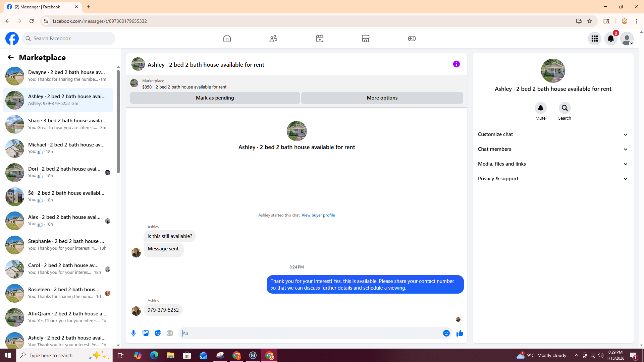644x362 pixels.
Task: Open conversation information purple icon
Action: point(456,64)
